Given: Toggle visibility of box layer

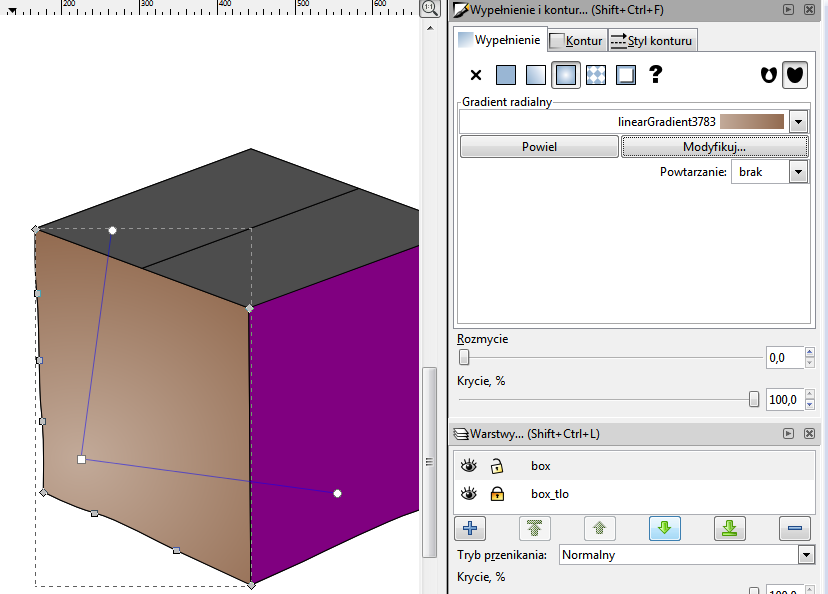Looking at the screenshot, I should 468,466.
